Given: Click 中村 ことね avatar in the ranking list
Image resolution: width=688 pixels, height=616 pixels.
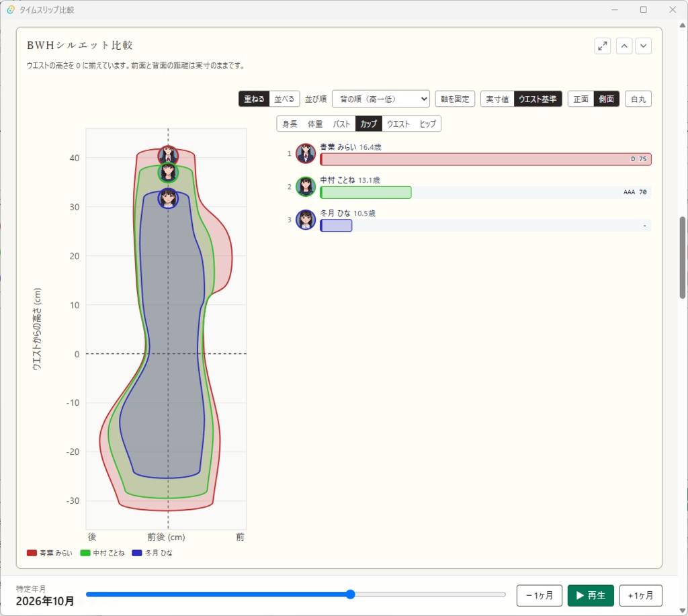Looking at the screenshot, I should [x=306, y=187].
